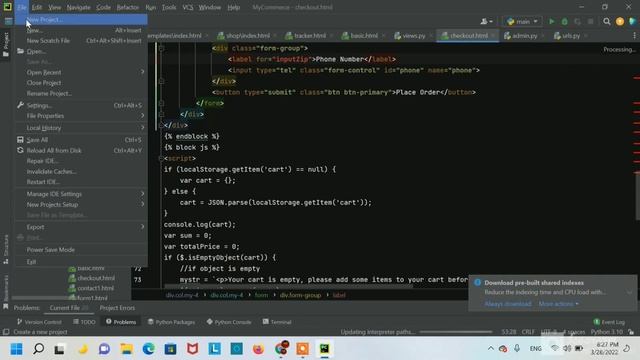
Task: Collapse the shared indexes notification chevron
Action: click(629, 292)
